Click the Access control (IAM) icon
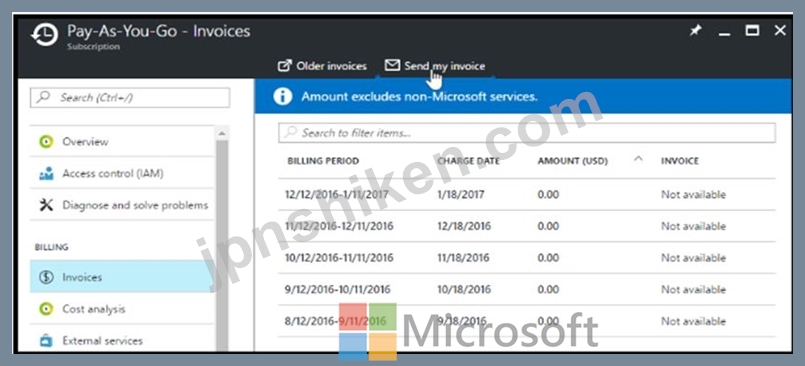 (46, 174)
